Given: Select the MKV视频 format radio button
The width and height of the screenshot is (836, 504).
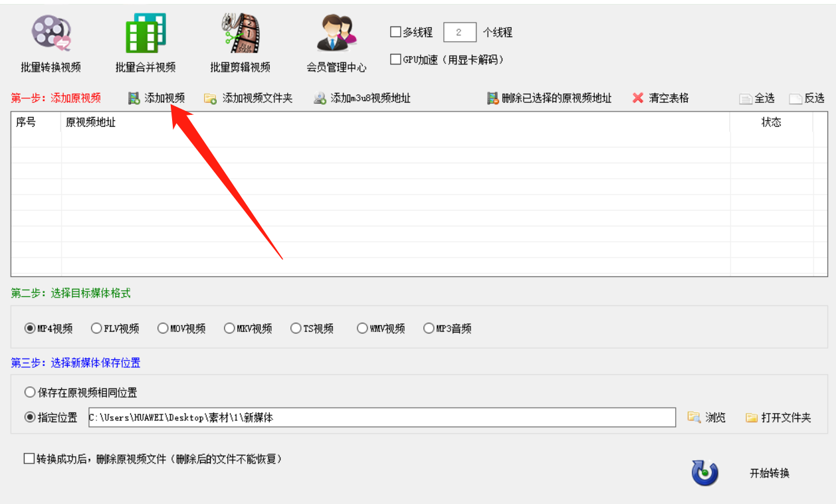Looking at the screenshot, I should coord(229,328).
